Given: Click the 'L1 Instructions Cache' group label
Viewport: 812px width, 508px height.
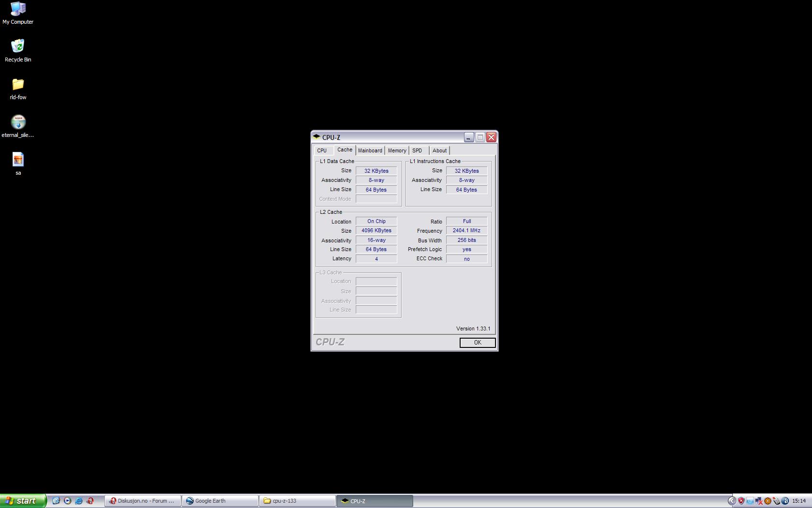Looking at the screenshot, I should tap(435, 161).
